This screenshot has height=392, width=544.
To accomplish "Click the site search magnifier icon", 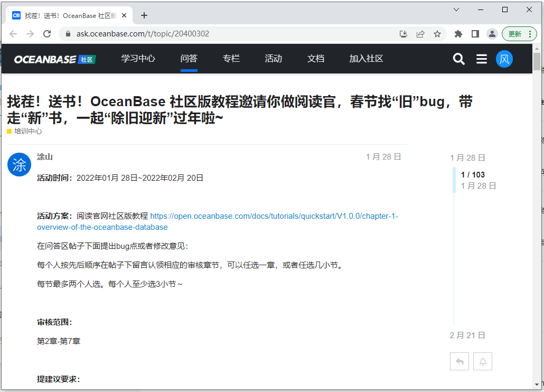I will [458, 59].
